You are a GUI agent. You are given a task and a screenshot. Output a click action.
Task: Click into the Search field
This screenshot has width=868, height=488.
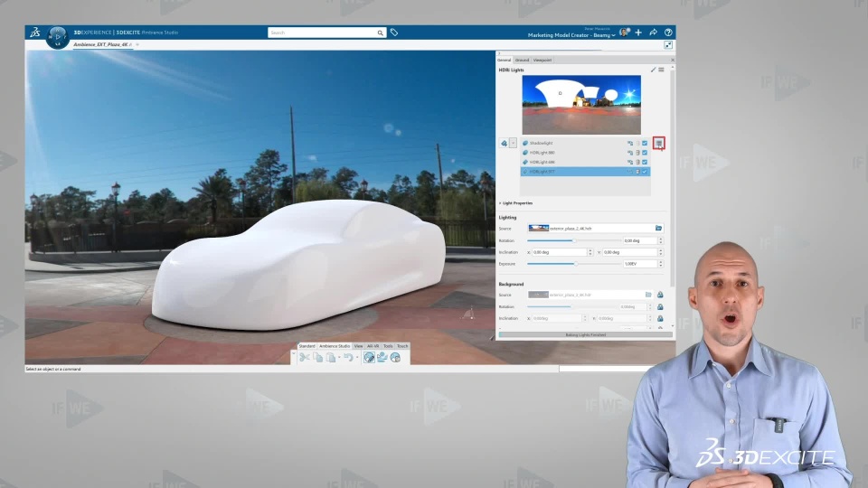(322, 33)
